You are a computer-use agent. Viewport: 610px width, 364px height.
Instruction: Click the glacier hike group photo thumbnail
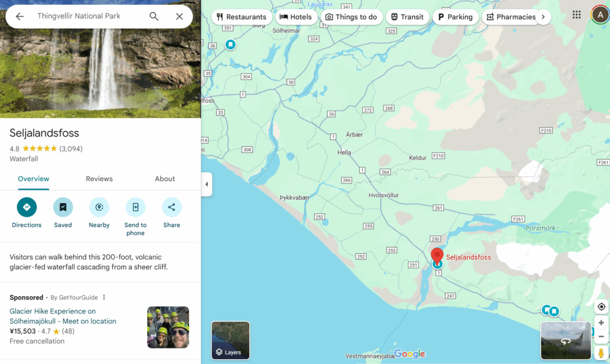[168, 327]
